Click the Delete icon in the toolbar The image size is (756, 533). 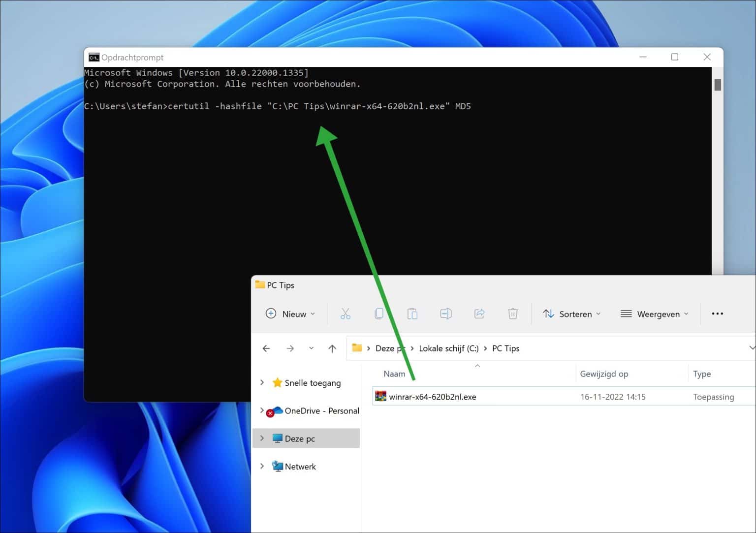pyautogui.click(x=513, y=314)
